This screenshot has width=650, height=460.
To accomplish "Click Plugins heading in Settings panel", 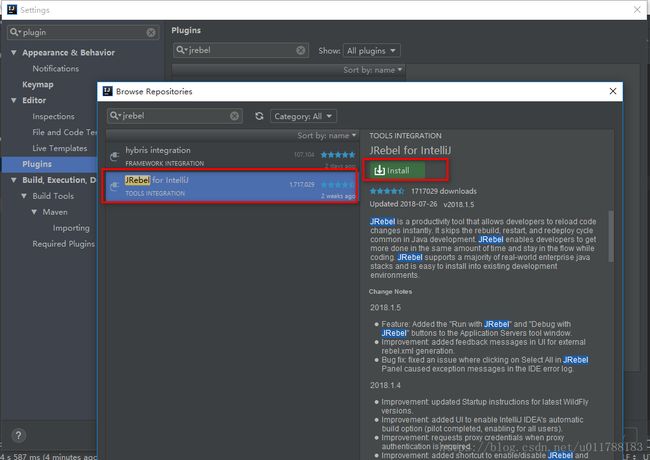I will pyautogui.click(x=186, y=30).
